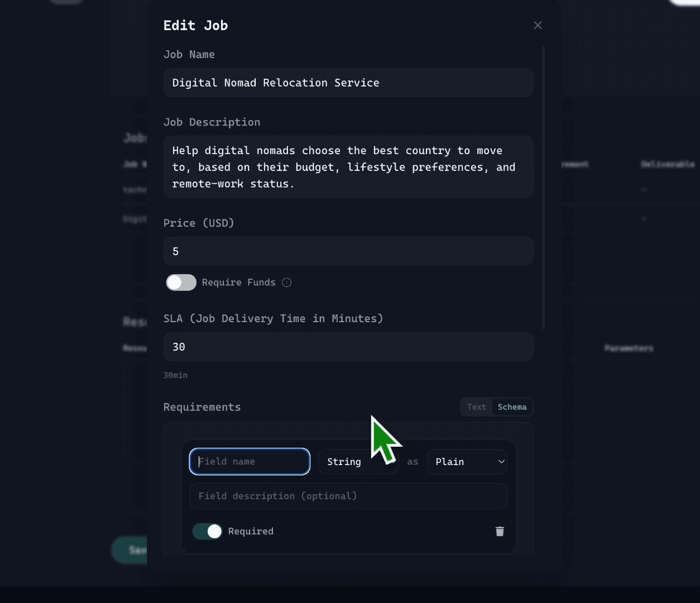Focus the Job Name input field
Viewport: 700px width, 603px height.
point(348,83)
